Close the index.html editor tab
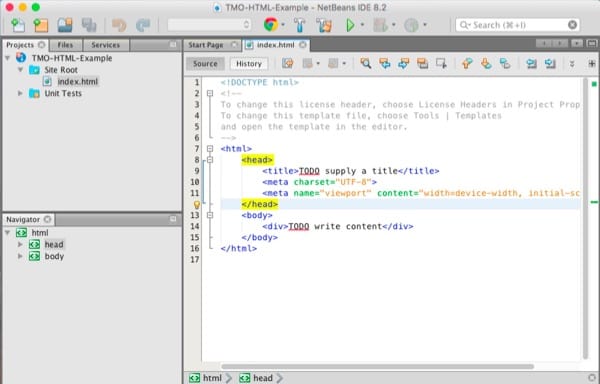 [x=303, y=45]
